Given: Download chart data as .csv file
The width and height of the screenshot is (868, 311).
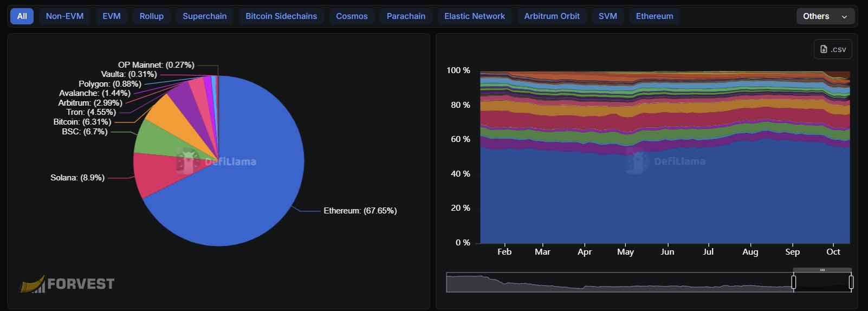Looking at the screenshot, I should pyautogui.click(x=833, y=49).
